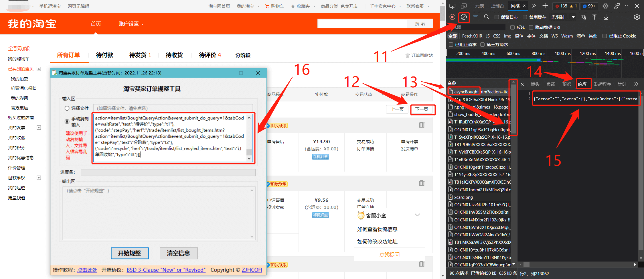This screenshot has height=279, width=644.
Task: Open the 无限制 throttling dropdown
Action: (x=563, y=17)
